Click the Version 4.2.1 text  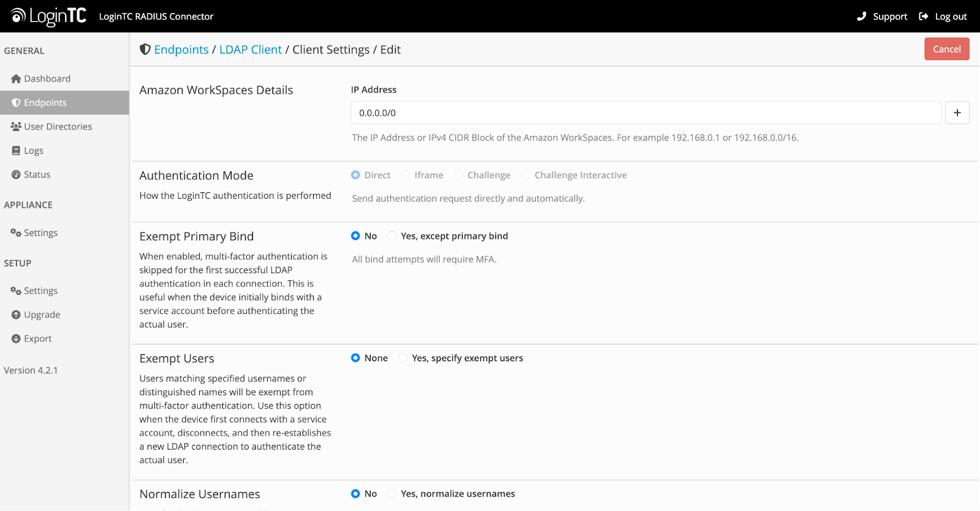[x=31, y=370]
